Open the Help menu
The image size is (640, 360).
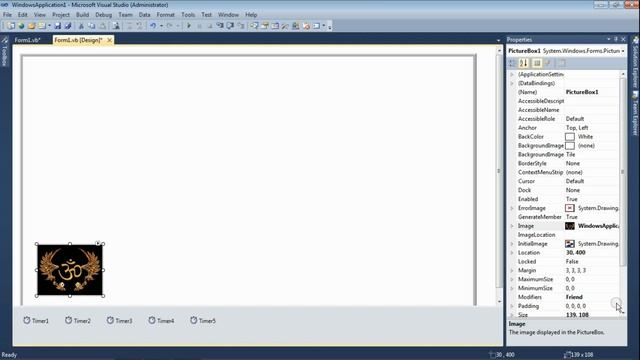click(251, 15)
